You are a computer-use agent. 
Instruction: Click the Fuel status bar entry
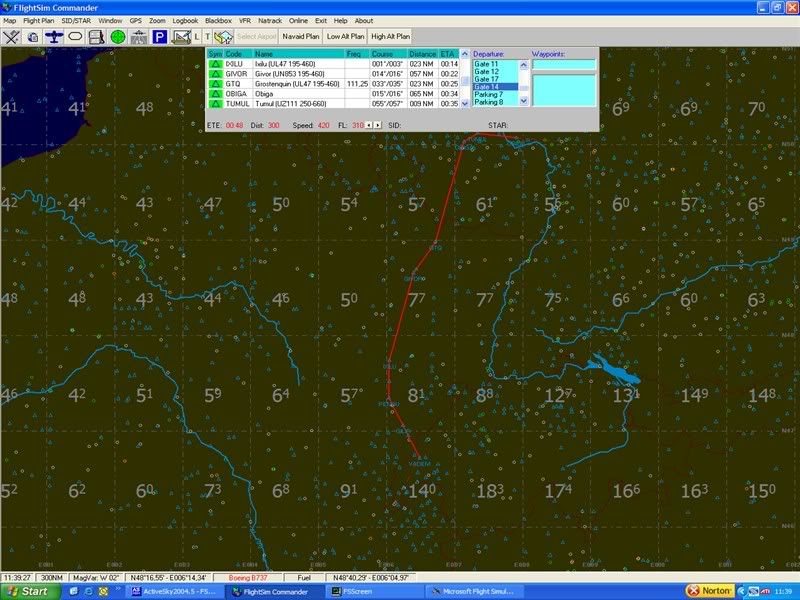click(304, 578)
